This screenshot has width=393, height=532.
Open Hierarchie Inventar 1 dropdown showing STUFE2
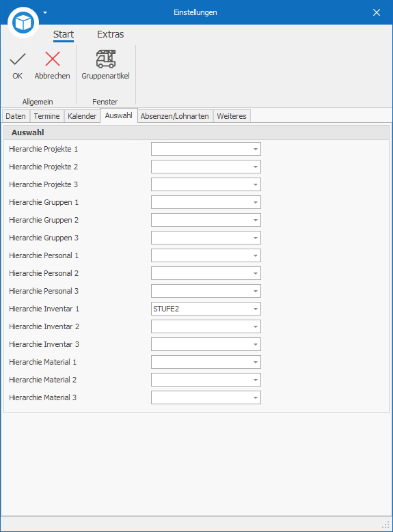(256, 309)
